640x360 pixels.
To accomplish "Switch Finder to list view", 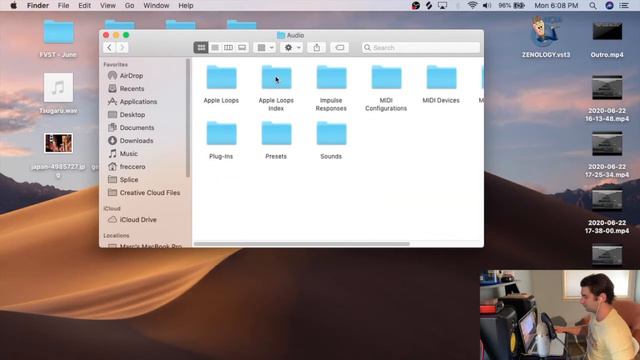I will click(x=215, y=48).
